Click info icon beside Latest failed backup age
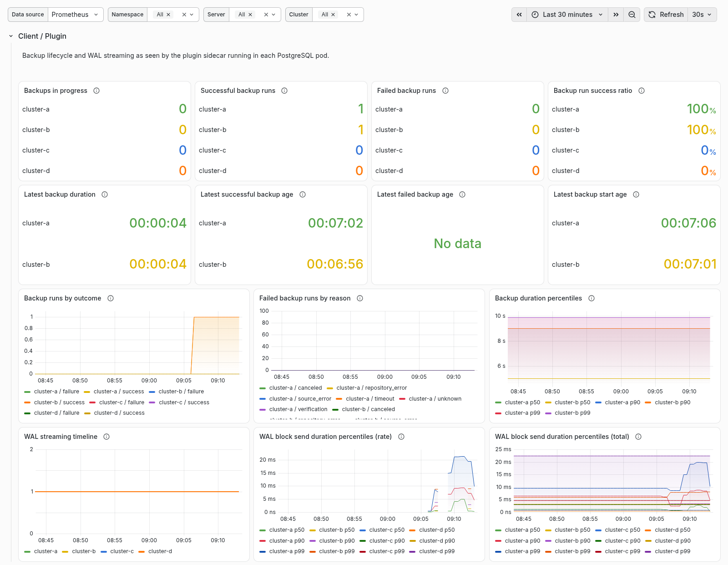The image size is (728, 565). tap(462, 194)
